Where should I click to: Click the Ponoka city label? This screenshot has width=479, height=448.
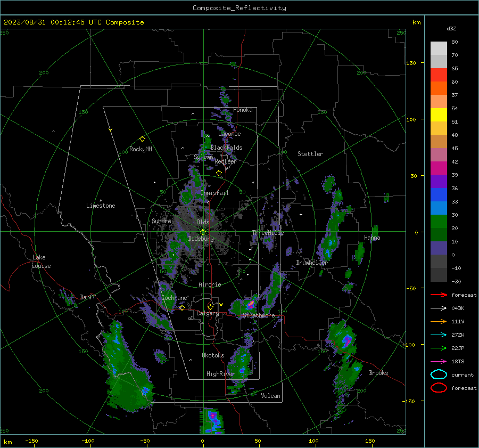click(243, 110)
